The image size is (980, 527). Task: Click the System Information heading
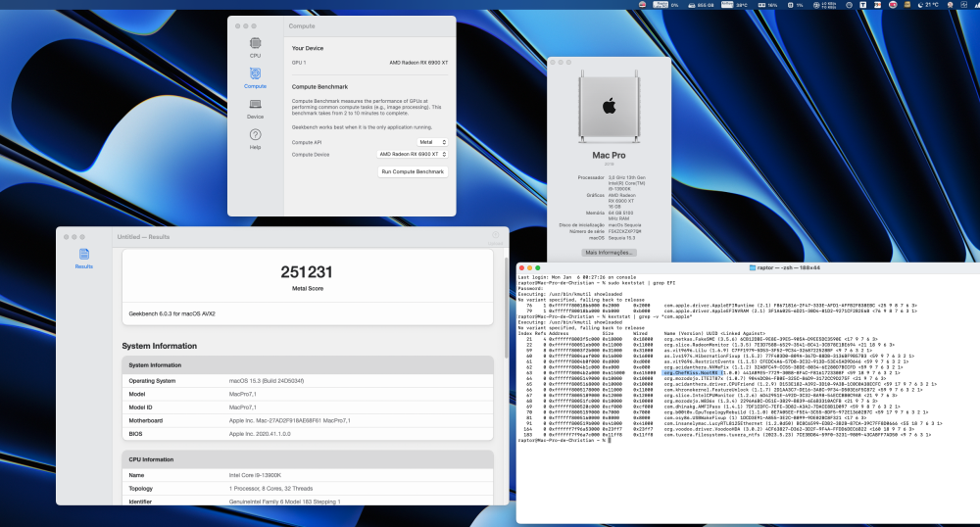pos(160,346)
